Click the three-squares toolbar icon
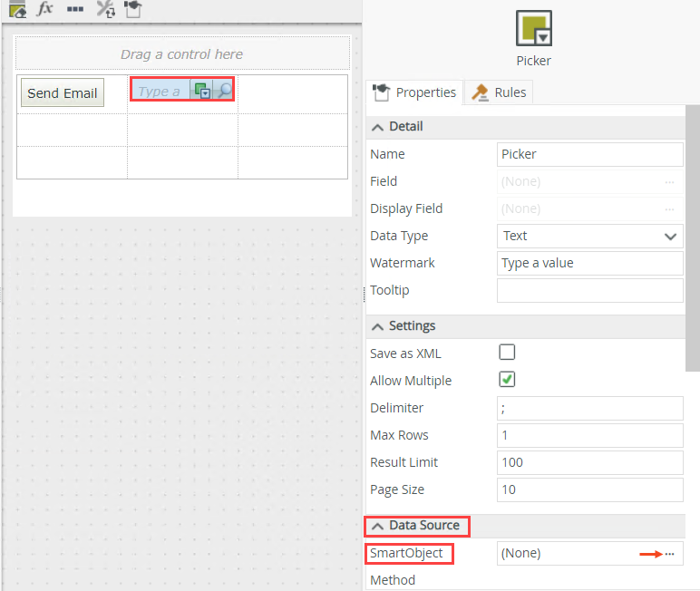Screen dimensions: 700x591 click(x=75, y=9)
